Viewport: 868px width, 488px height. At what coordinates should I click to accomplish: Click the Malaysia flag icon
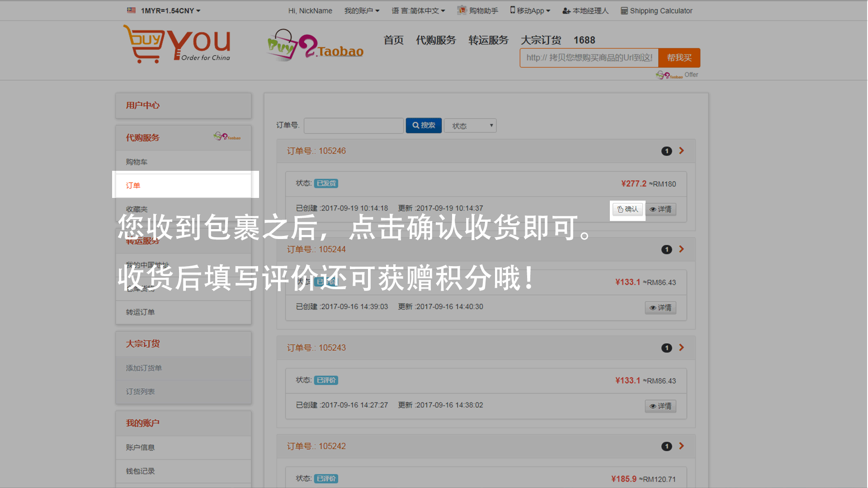point(131,10)
